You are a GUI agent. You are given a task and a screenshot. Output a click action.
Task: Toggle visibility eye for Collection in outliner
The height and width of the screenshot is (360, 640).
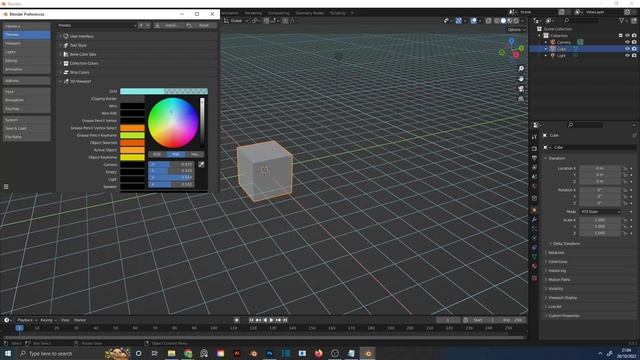[x=627, y=36]
